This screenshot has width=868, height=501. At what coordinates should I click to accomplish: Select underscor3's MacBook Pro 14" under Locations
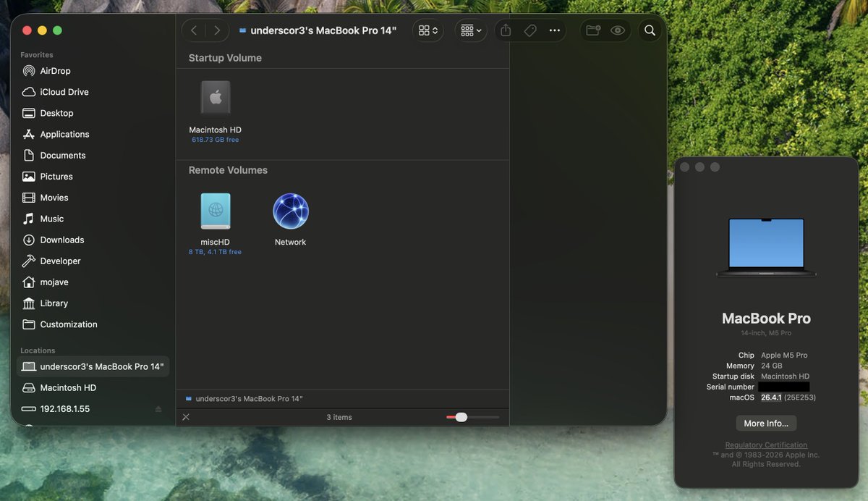pyautogui.click(x=93, y=366)
